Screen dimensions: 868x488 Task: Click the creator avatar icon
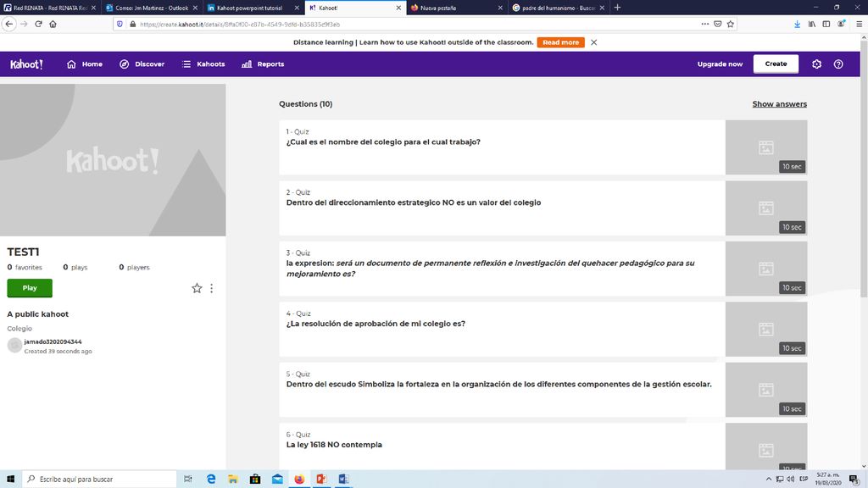[14, 346]
